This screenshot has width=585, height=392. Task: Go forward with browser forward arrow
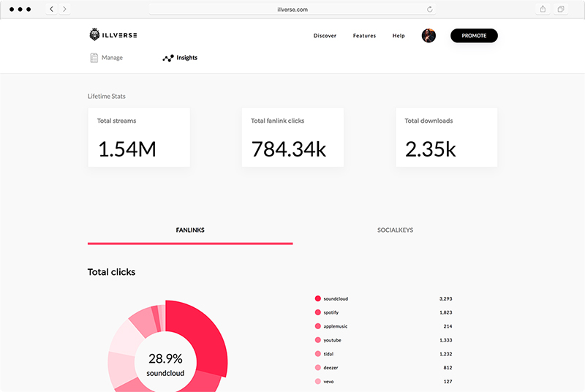64,9
